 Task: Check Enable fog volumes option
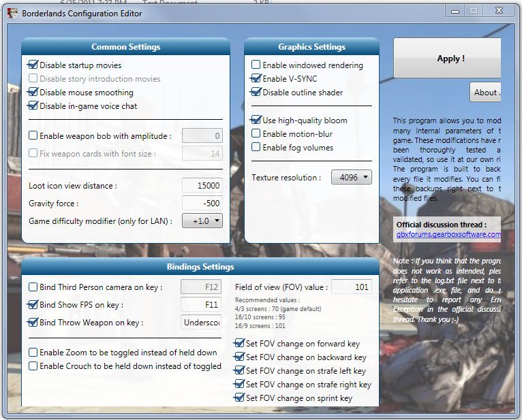coord(256,147)
